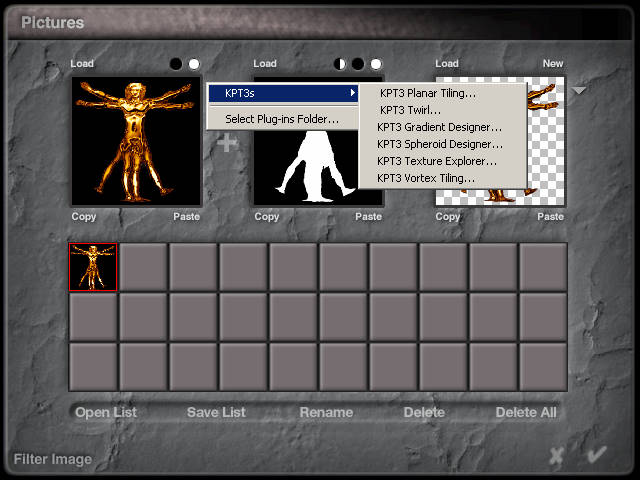The image size is (640, 480).
Task: Click the Open List button
Action: pyautogui.click(x=106, y=412)
